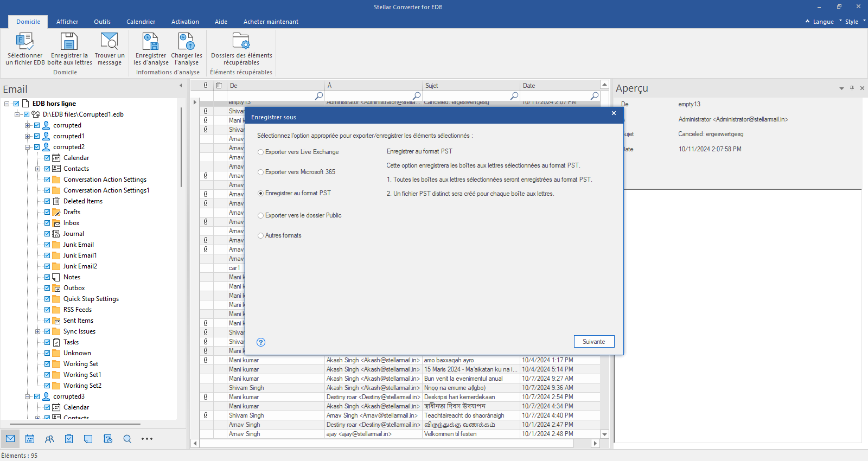
Task: Click the attachment column header icon
Action: (x=206, y=85)
